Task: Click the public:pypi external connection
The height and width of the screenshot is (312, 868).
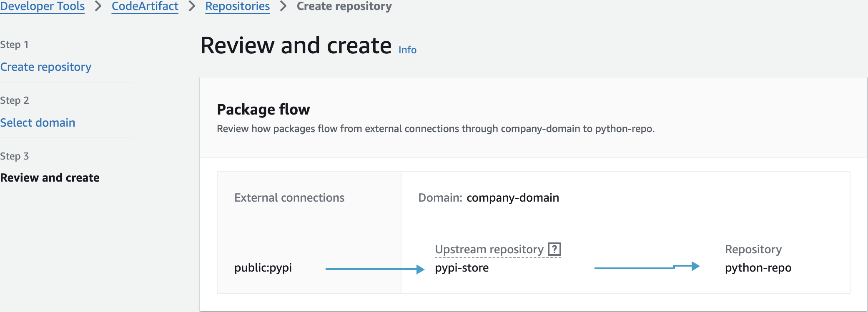Action: [x=263, y=267]
